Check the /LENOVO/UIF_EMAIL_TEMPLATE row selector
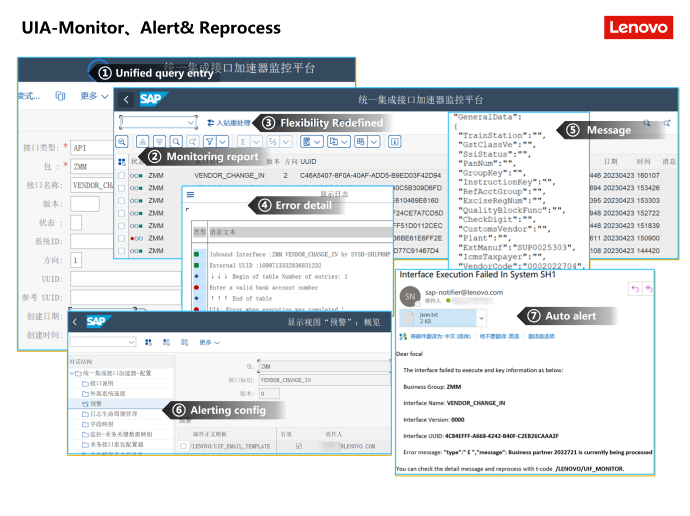690x516 pixels. tap(183, 446)
